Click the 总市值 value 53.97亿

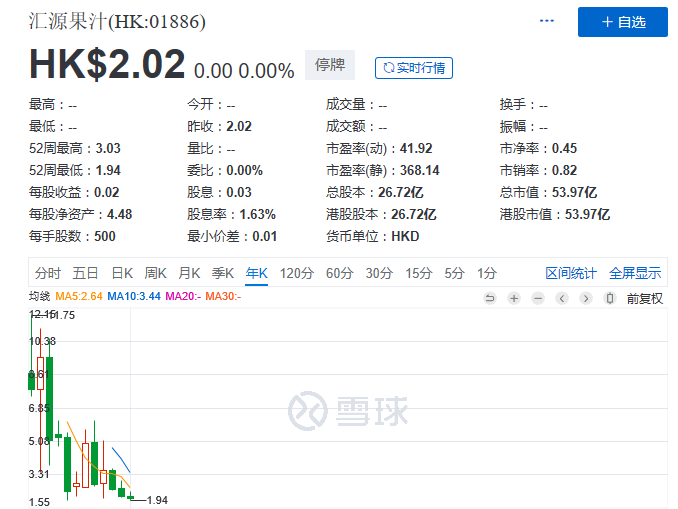pos(574,192)
